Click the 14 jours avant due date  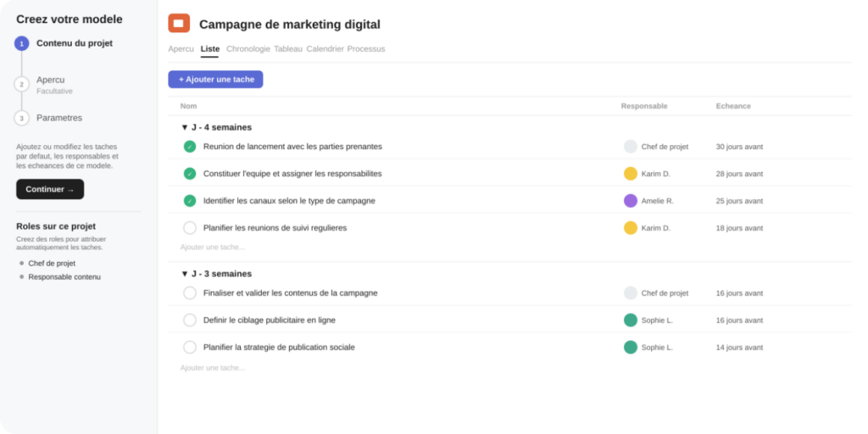pos(739,348)
